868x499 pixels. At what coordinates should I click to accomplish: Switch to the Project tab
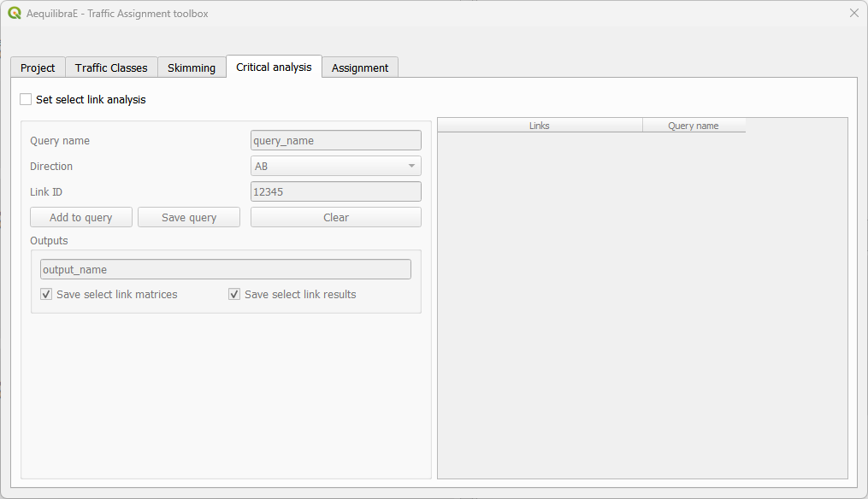pyautogui.click(x=37, y=67)
